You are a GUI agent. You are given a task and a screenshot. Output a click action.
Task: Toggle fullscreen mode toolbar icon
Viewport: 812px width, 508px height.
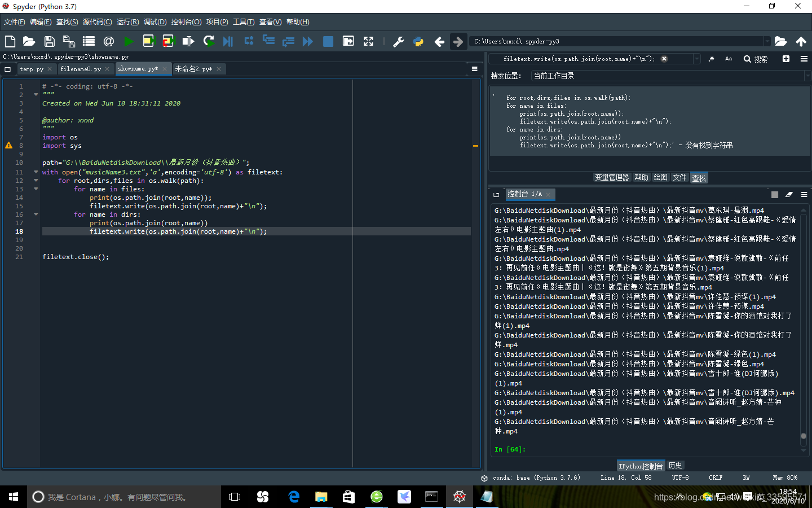coord(368,41)
